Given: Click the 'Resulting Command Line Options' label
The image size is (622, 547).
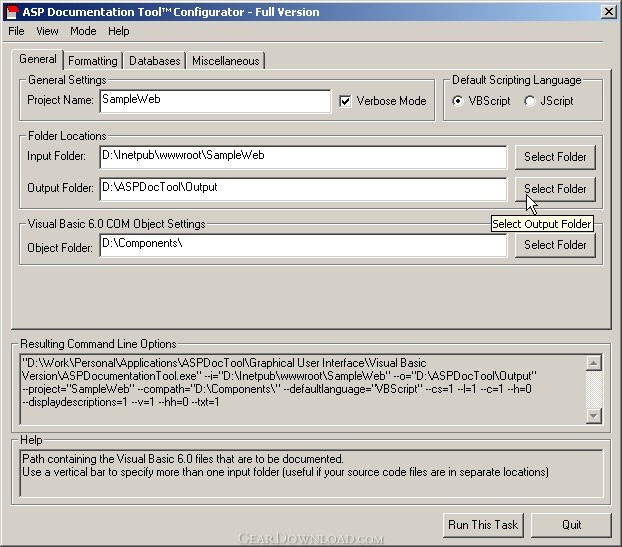Looking at the screenshot, I should pos(98,344).
